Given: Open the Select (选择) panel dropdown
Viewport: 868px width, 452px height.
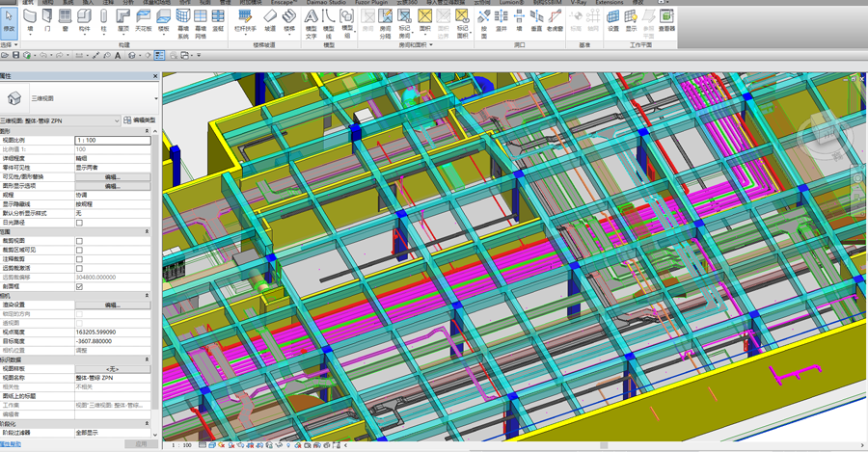Looking at the screenshot, I should pos(10,44).
